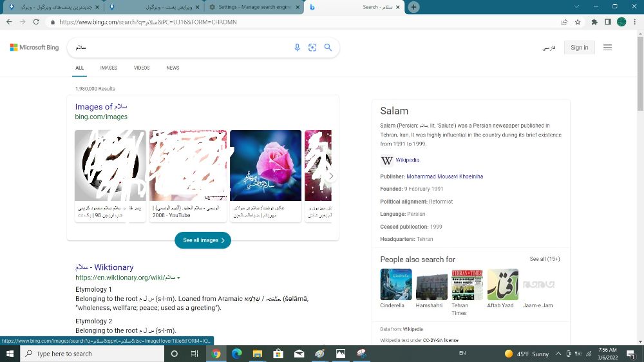Open the Wiktionary result title link
The image size is (644, 362).
[104, 267]
